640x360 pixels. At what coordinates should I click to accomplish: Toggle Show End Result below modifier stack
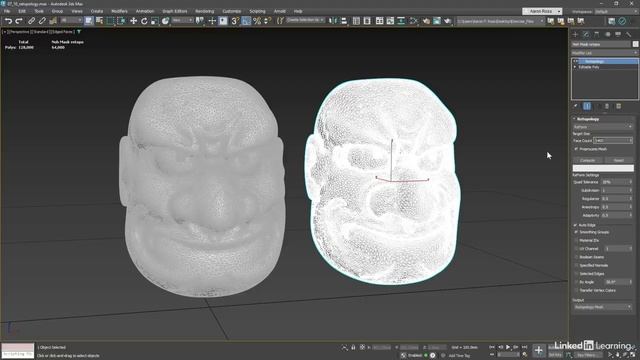pyautogui.click(x=587, y=106)
